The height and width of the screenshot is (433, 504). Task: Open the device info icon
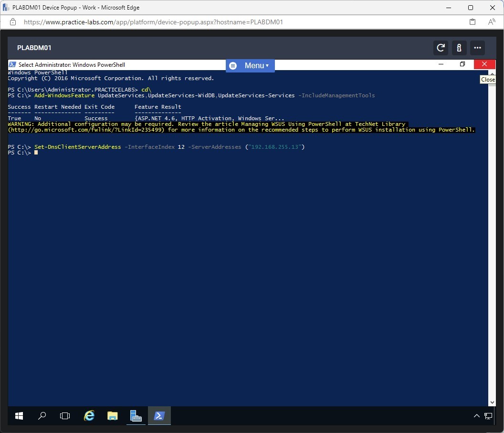459,48
